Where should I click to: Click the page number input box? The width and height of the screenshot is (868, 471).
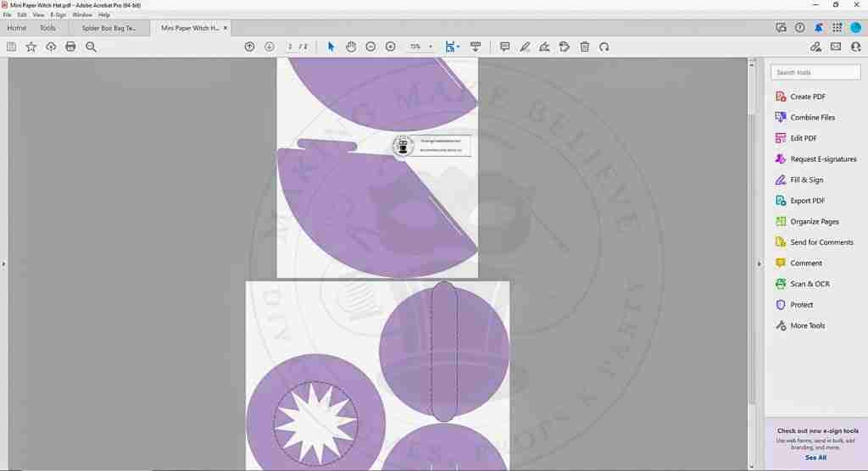[x=290, y=47]
